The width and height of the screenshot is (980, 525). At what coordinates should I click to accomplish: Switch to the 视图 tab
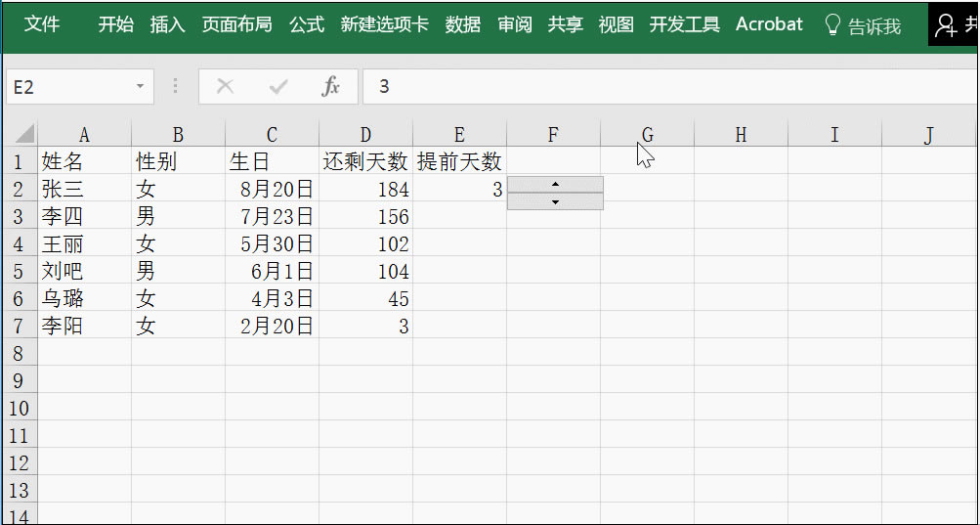coord(616,24)
